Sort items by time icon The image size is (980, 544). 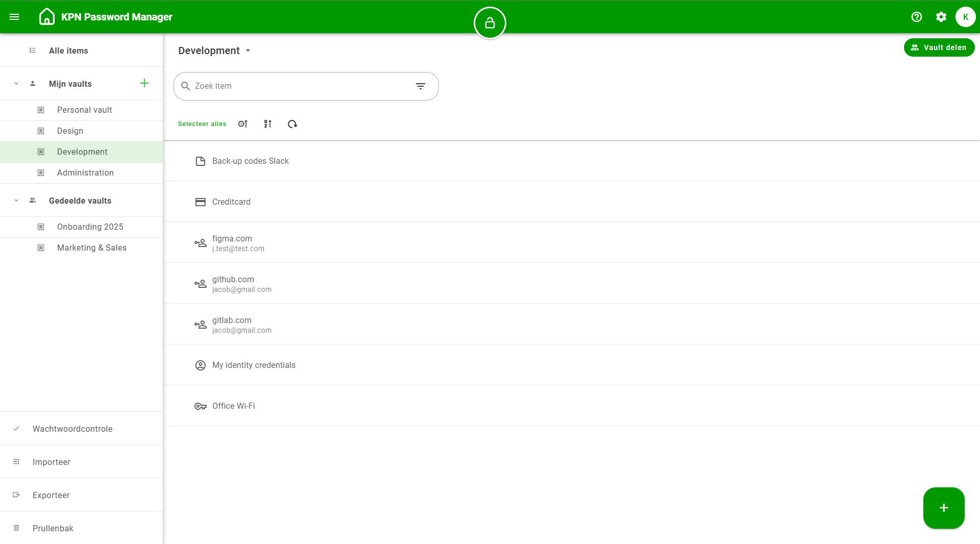[x=243, y=124]
